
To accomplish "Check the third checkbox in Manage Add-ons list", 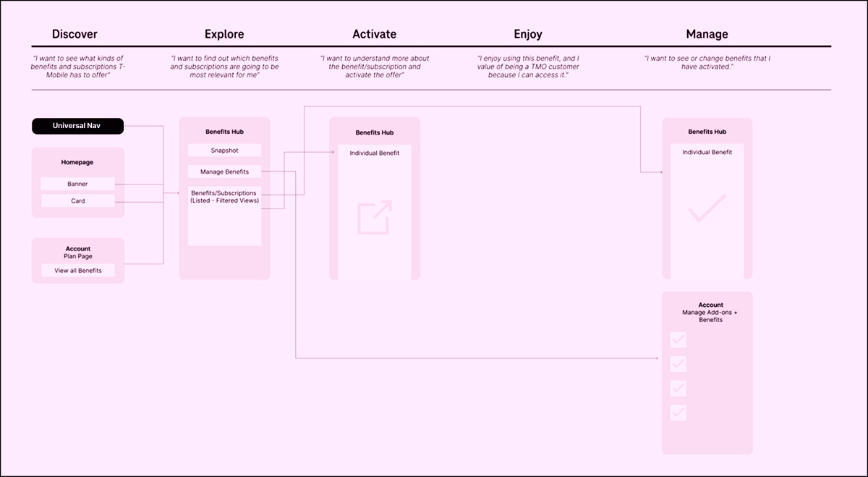I will pyautogui.click(x=678, y=388).
